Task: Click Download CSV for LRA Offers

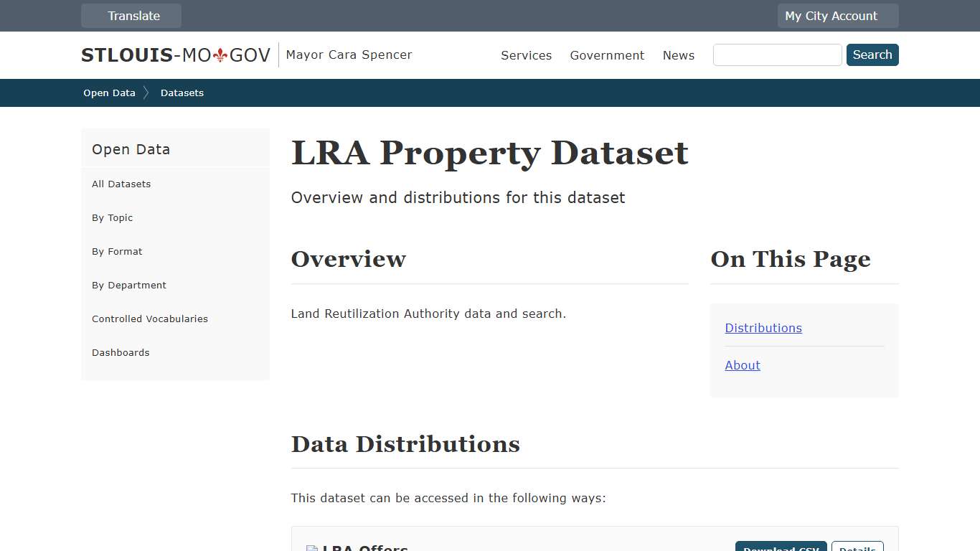Action: click(781, 549)
